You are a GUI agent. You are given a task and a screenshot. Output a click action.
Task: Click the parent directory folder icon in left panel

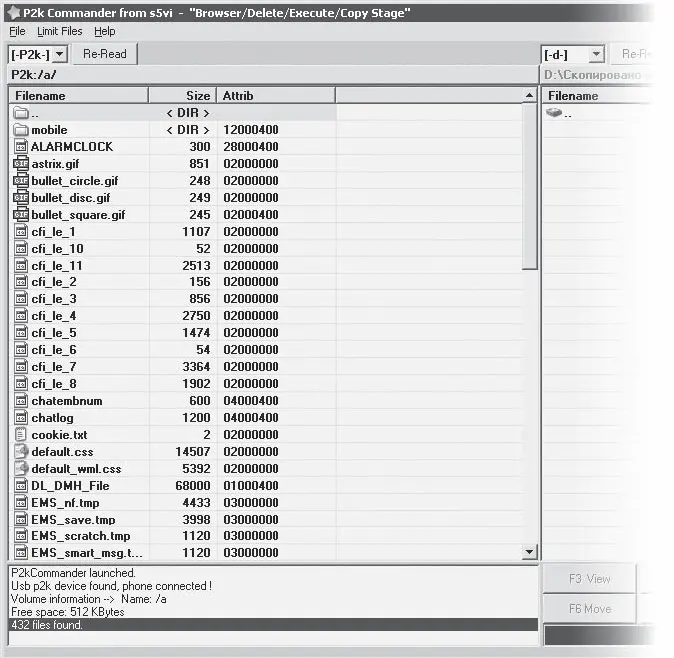[x=21, y=113]
